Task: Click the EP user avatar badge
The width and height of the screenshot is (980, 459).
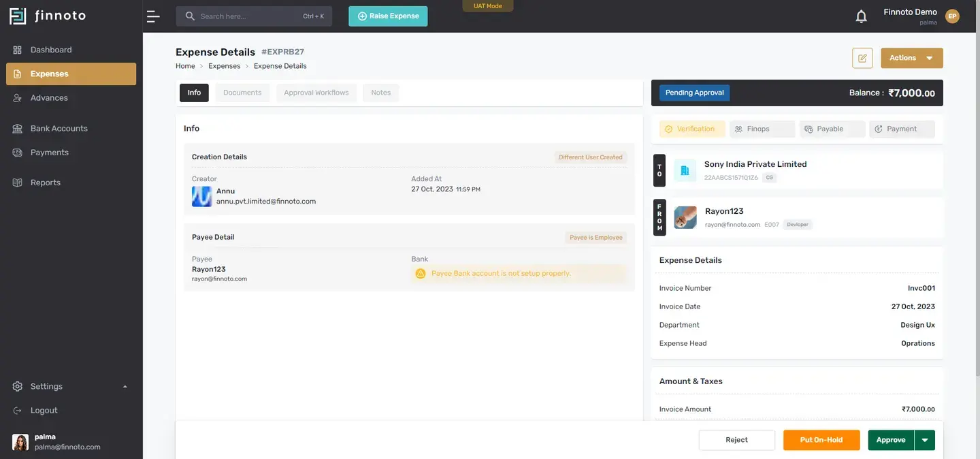Action: pyautogui.click(x=952, y=16)
